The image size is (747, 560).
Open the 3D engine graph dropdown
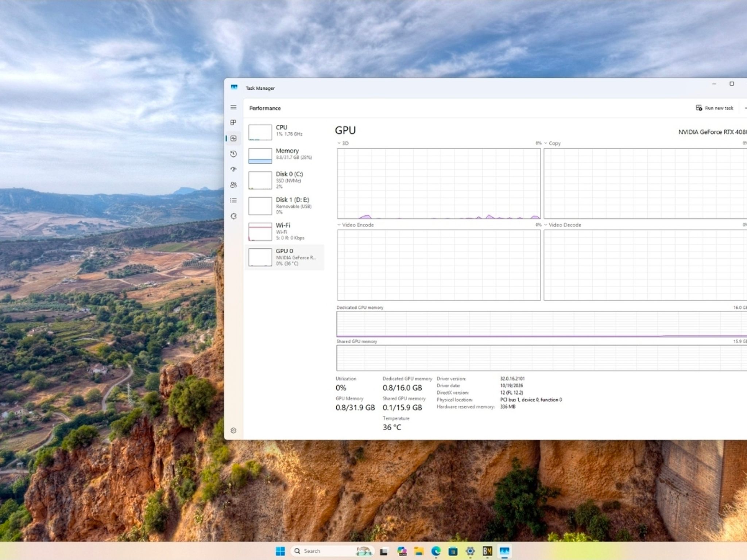pos(343,143)
